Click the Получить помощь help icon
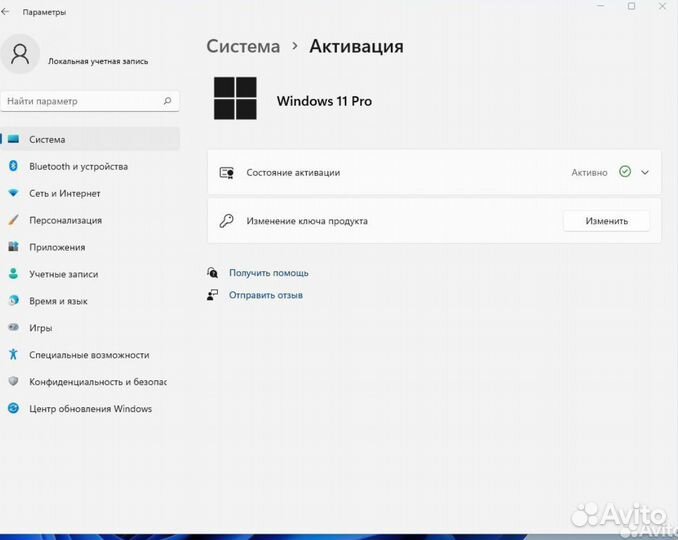 (x=212, y=272)
